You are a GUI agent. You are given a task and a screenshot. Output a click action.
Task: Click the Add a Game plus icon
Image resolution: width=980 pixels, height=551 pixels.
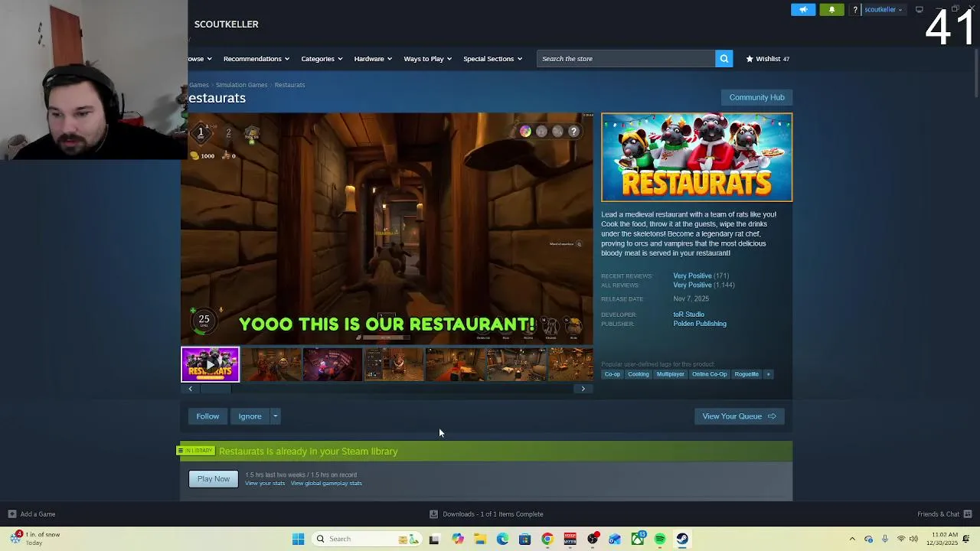coord(11,514)
